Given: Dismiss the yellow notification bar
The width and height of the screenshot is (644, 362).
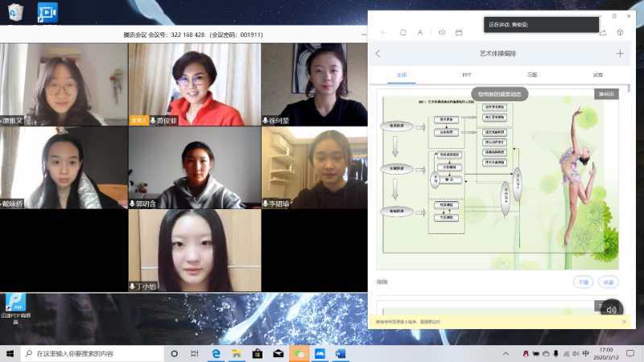Looking at the screenshot, I should click(x=623, y=322).
